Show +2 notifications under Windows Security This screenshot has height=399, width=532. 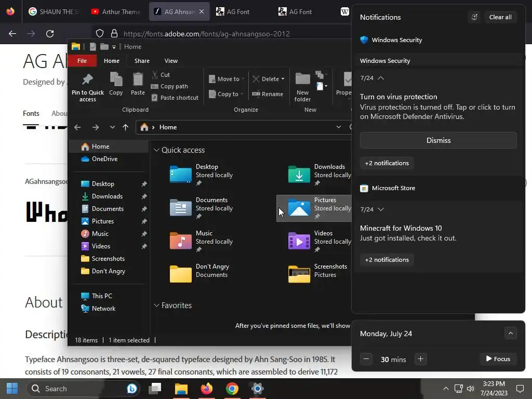tap(387, 163)
